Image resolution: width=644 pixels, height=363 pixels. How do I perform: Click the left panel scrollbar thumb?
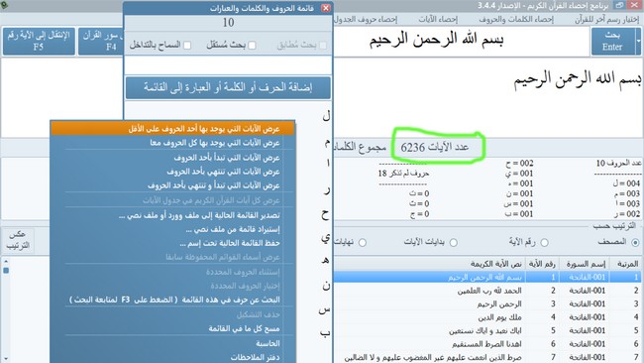point(6,271)
